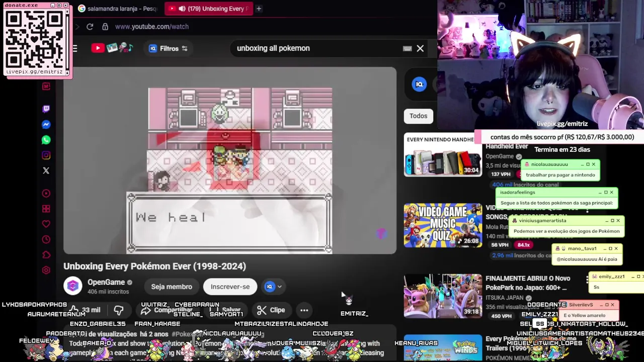Click the blue IQ icon beside recommendations
The width and height of the screenshot is (644, 362).
pos(419,84)
